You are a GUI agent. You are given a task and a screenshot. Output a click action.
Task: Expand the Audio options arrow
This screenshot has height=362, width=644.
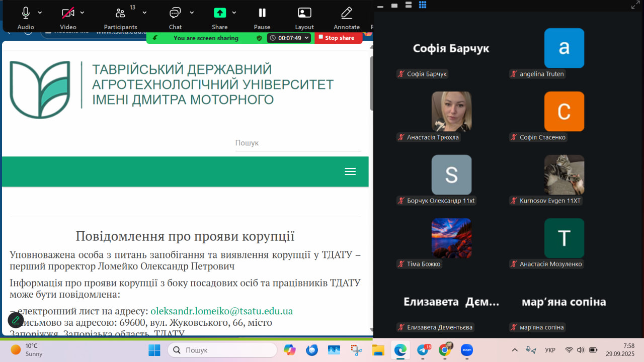pyautogui.click(x=40, y=13)
